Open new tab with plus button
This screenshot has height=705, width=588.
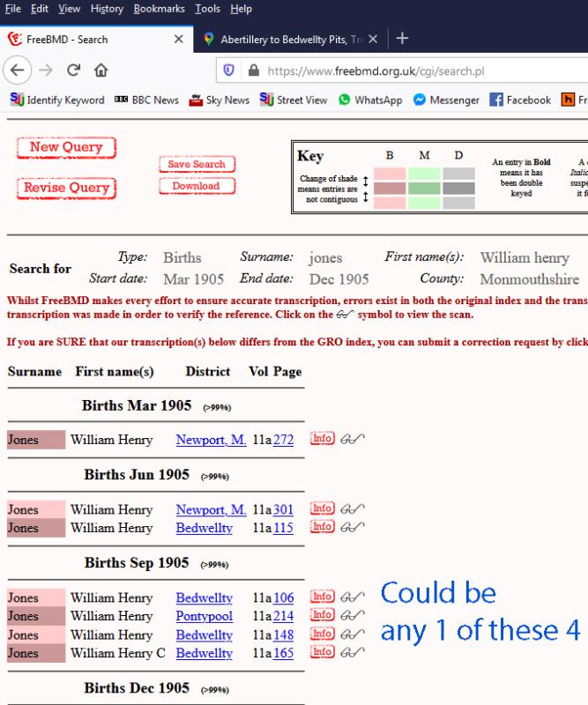click(403, 39)
